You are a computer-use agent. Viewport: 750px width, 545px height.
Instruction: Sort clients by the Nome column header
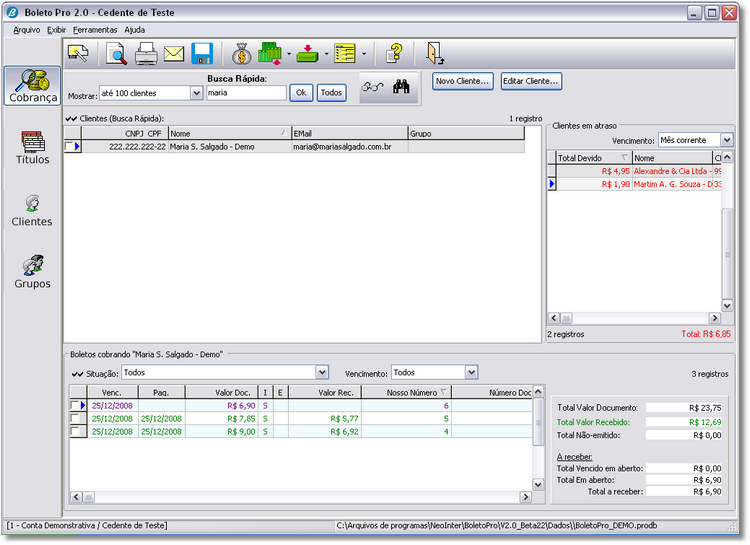pos(230,133)
